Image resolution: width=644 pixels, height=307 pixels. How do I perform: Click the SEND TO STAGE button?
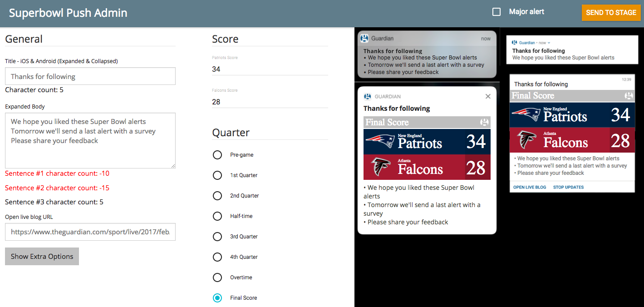pyautogui.click(x=611, y=13)
